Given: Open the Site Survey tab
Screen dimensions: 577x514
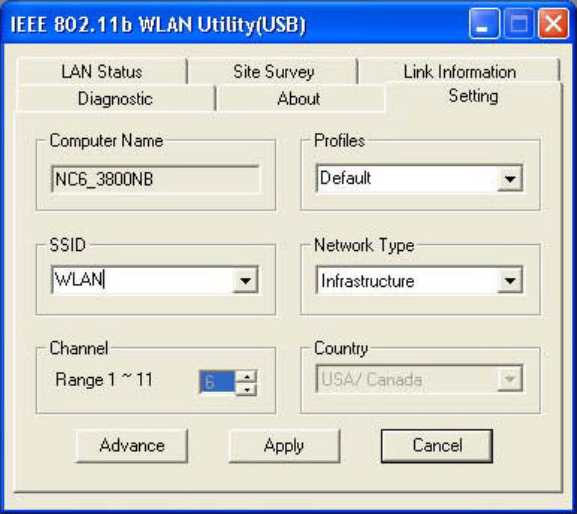Looking at the screenshot, I should (x=273, y=71).
